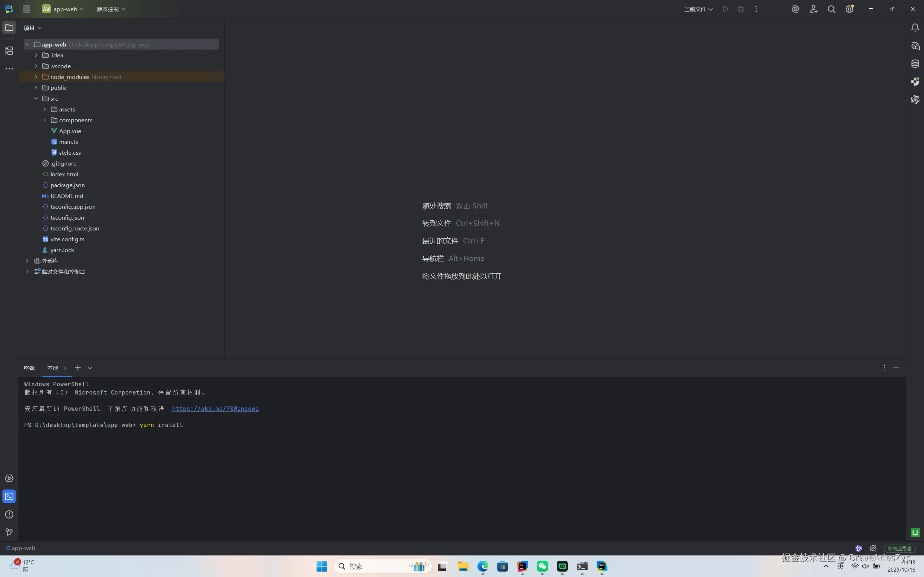Open the Structure tool window icon
The height and width of the screenshot is (577, 924).
[9, 50]
